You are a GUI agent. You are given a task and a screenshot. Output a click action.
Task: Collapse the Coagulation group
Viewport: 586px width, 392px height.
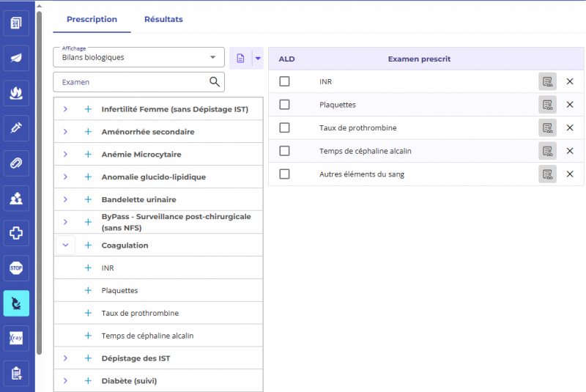tap(65, 245)
